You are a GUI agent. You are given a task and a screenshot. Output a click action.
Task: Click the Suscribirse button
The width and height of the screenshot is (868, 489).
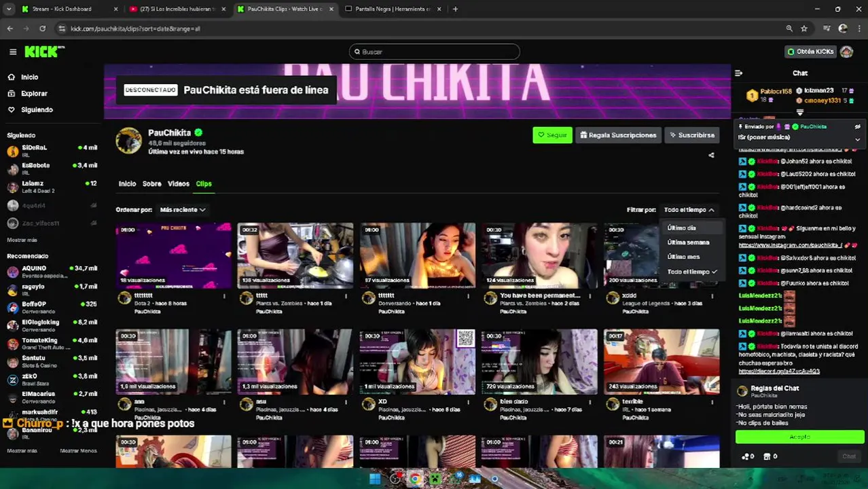click(691, 135)
